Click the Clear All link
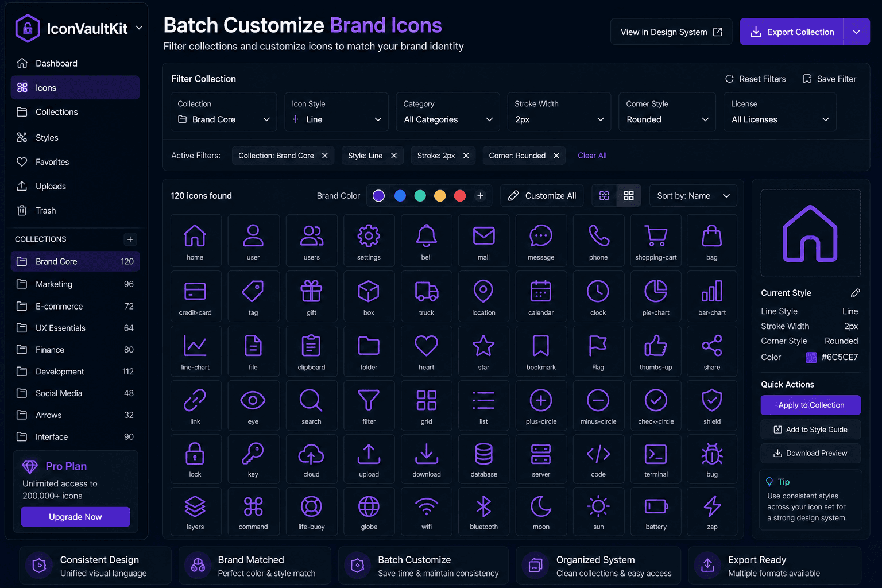The width and height of the screenshot is (882, 588). (x=592, y=156)
